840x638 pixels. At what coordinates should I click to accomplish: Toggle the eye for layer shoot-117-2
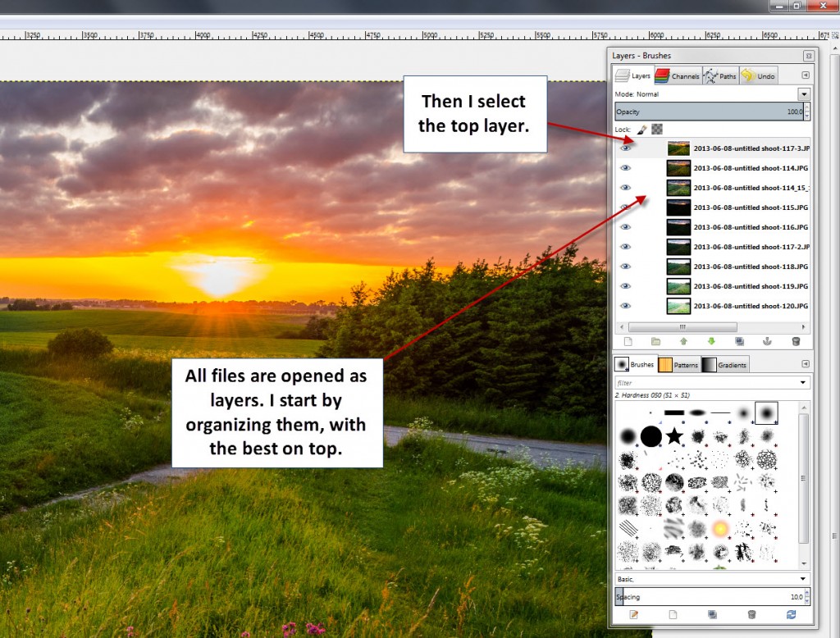pyautogui.click(x=625, y=247)
